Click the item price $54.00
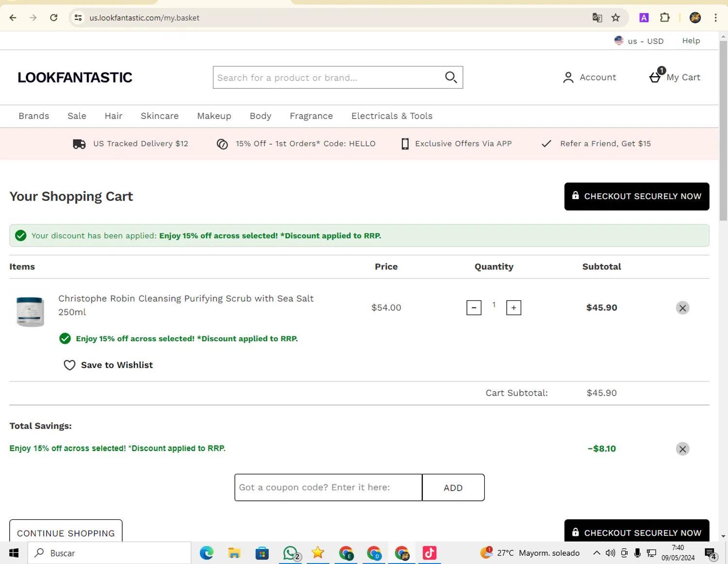Viewport: 728px width, 564px height. [386, 308]
